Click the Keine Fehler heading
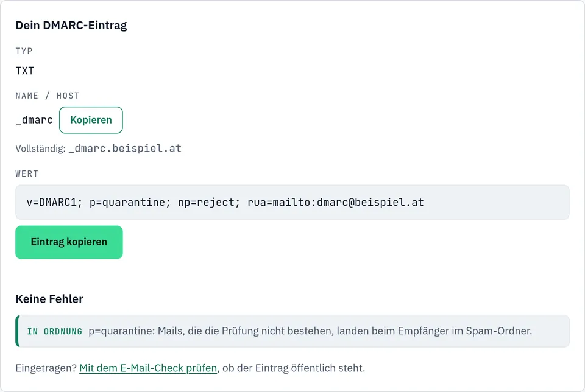 49,299
